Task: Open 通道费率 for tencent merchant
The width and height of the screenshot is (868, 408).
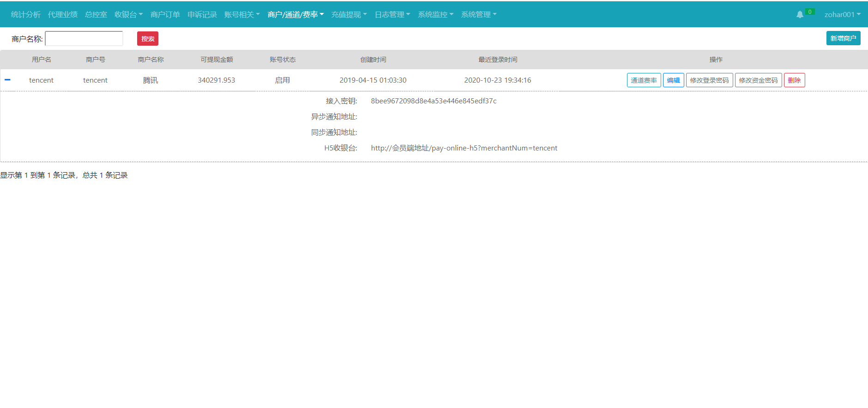Action: [x=644, y=80]
